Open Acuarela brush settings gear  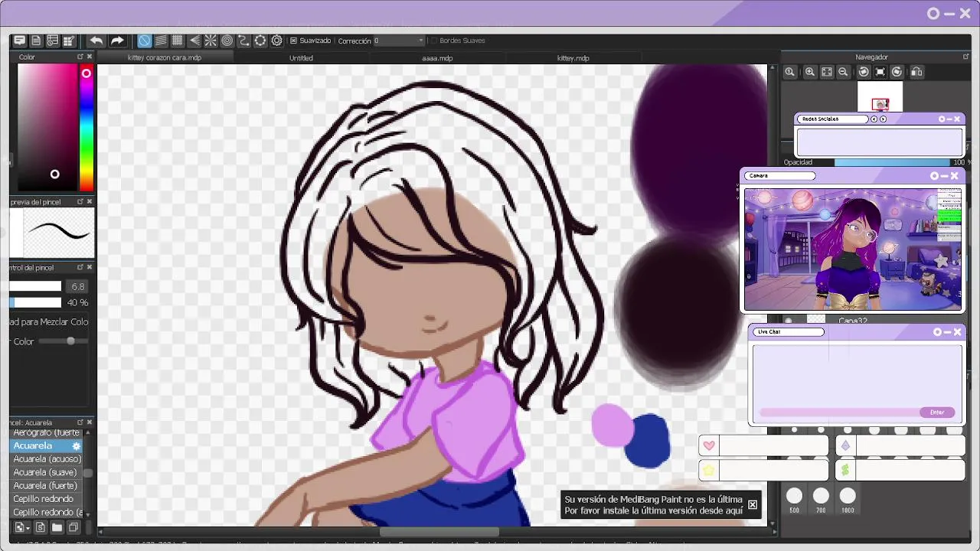(76, 446)
